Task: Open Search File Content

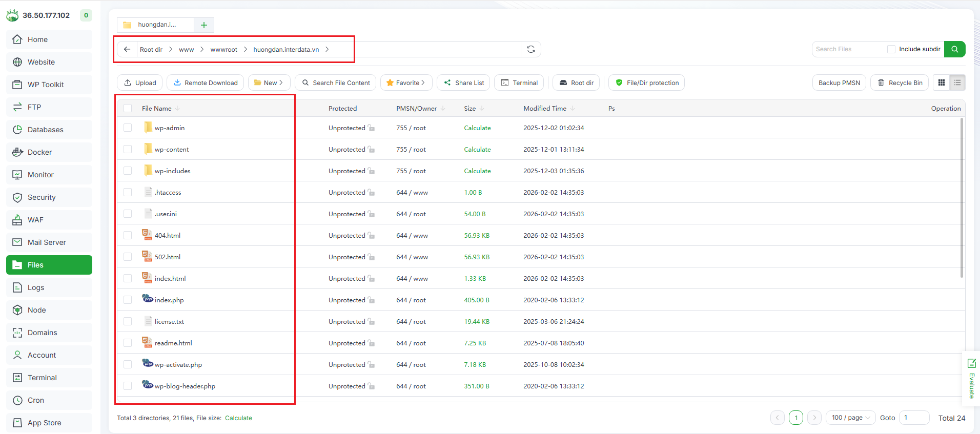Action: pos(336,82)
